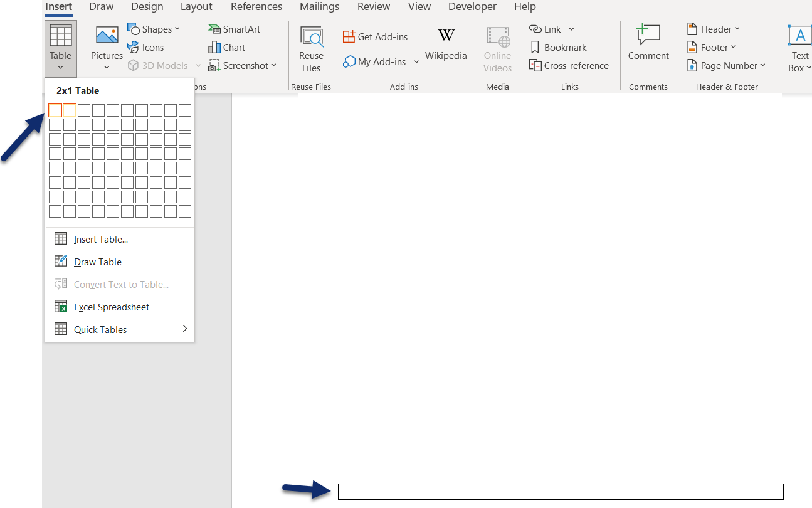812x508 pixels.
Task: Click Get Add-ins
Action: (x=375, y=36)
